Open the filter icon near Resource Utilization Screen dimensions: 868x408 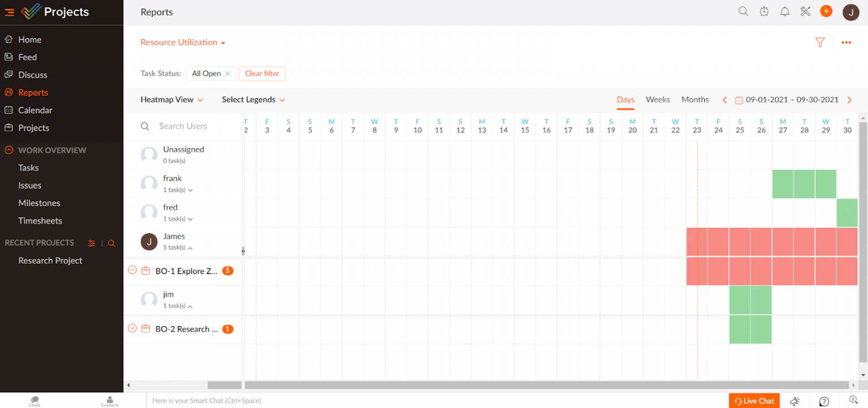point(820,42)
